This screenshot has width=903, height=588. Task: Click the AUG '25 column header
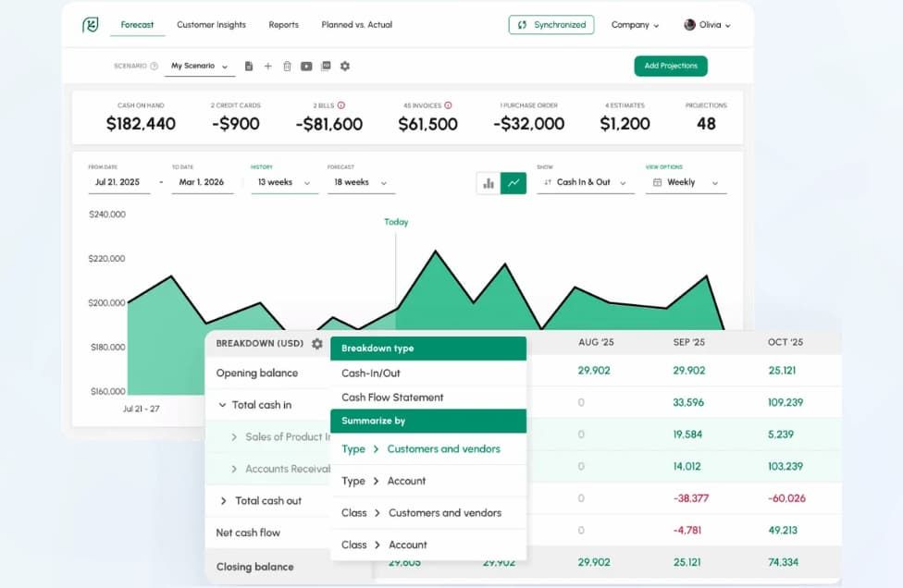[x=596, y=342]
